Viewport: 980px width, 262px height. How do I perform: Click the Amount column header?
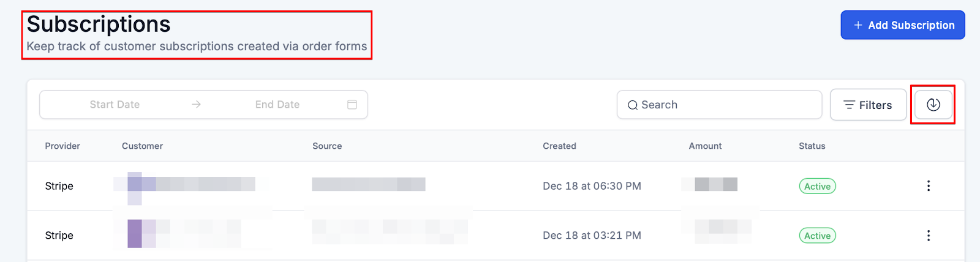(705, 146)
